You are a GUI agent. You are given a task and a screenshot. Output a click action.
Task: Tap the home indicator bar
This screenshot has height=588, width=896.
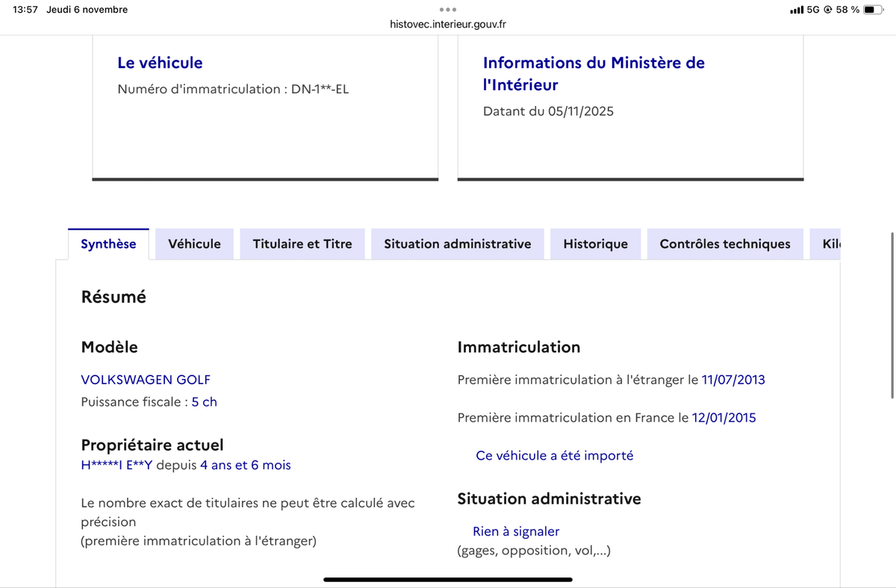coord(448,579)
